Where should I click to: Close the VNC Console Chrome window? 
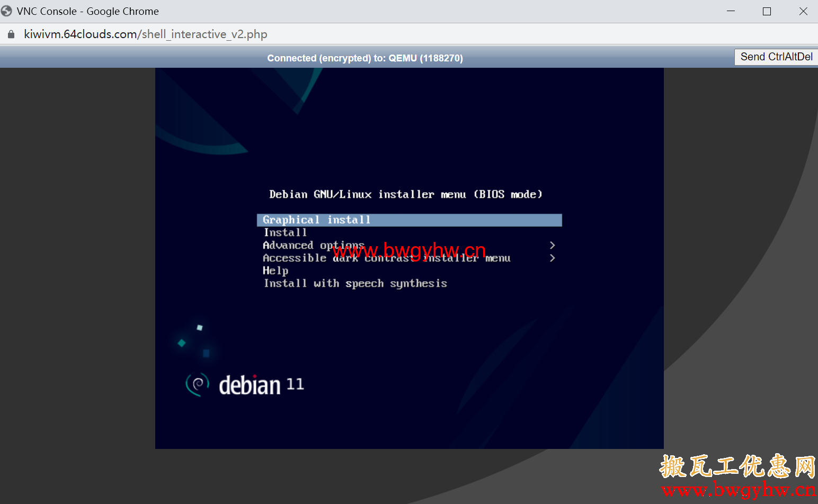(x=803, y=11)
